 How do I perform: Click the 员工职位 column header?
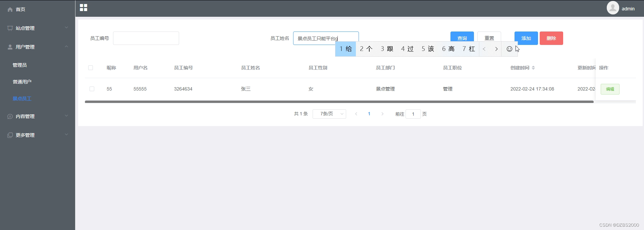click(452, 68)
